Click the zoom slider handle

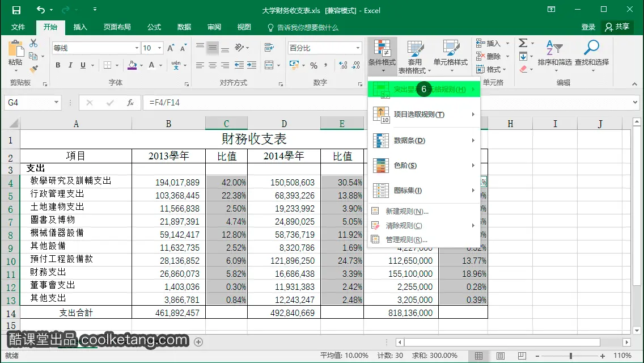[x=570, y=356]
